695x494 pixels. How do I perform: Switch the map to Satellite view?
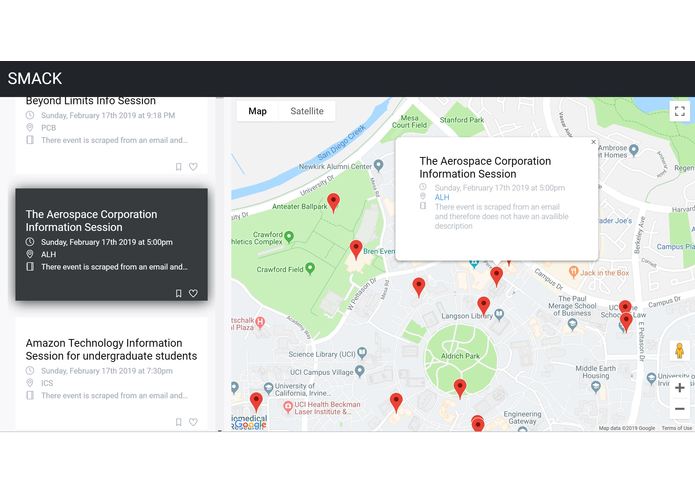(x=307, y=111)
